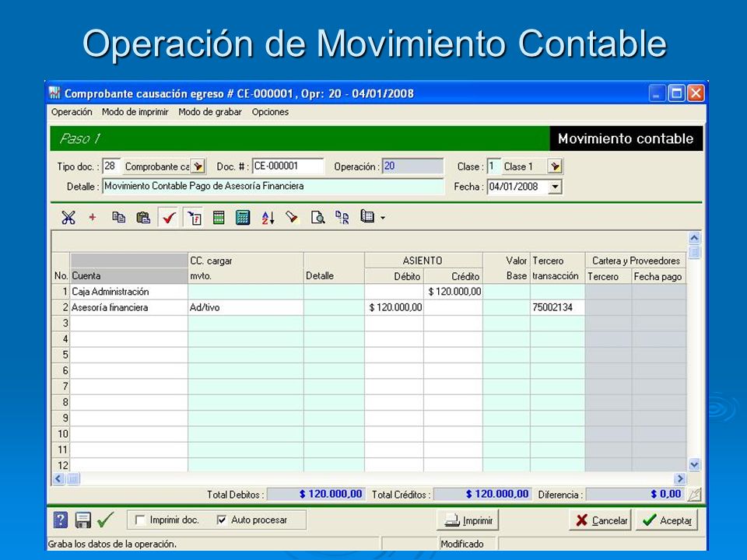Image resolution: width=747 pixels, height=560 pixels.
Task: Maximize the Comprobante window
Action: tap(676, 93)
